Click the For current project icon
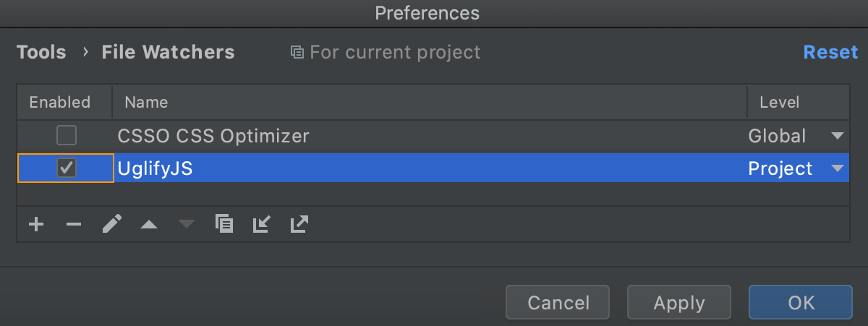Viewport: 868px width, 326px height. coord(297,53)
